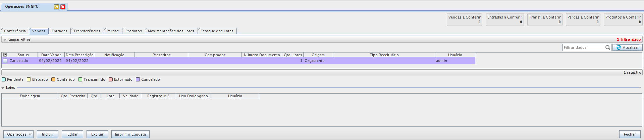Image resolution: width=644 pixels, height=140 pixels.
Task: Click the refresh icon on Atualizar button
Action: pos(619,47)
